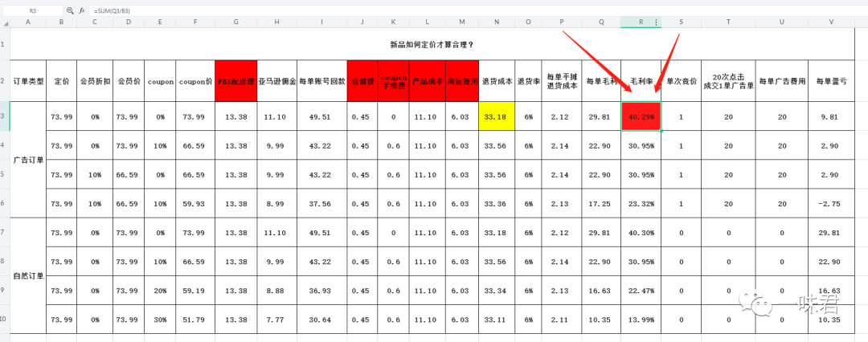Click the 37.56 cell in row 6

tap(322, 203)
